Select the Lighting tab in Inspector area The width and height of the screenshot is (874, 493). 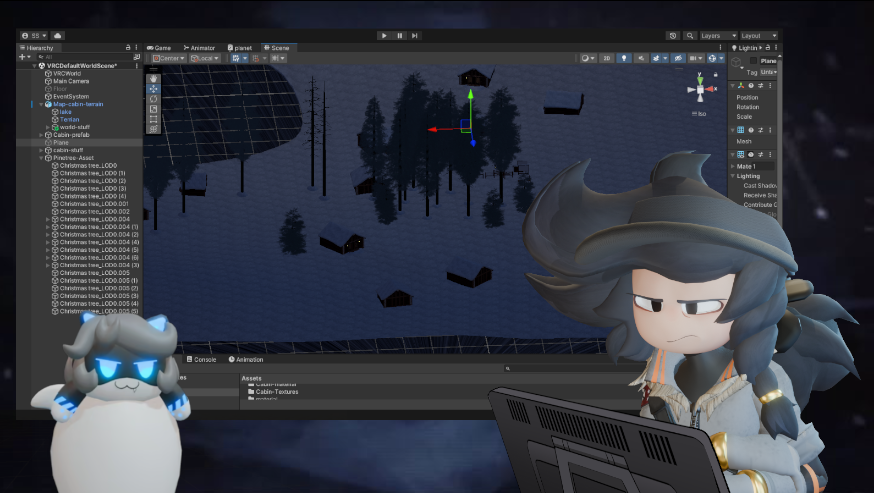click(744, 48)
